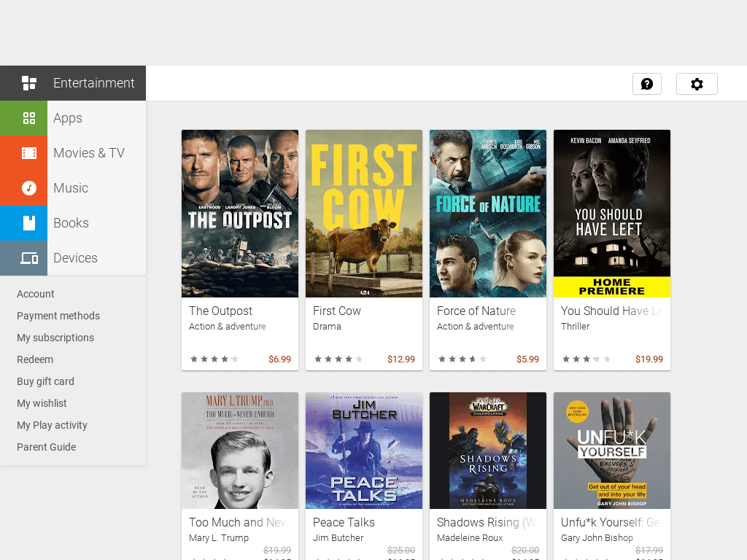
Task: Open the Movies & TV section
Action: click(x=89, y=153)
